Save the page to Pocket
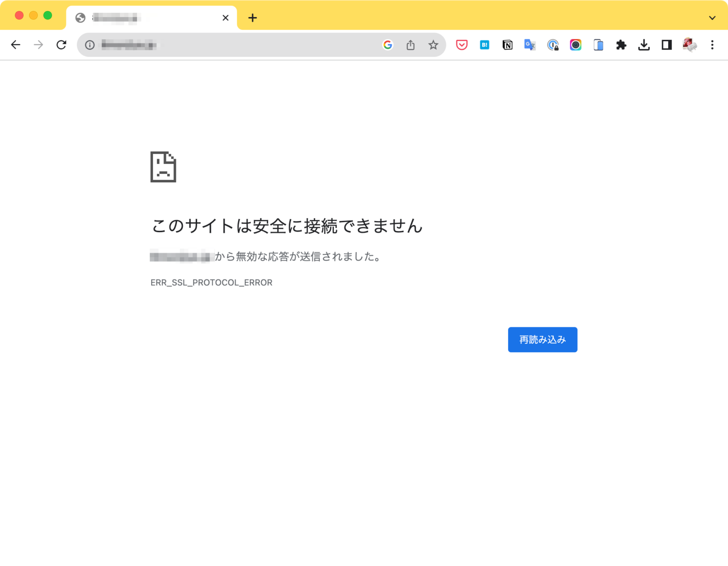 [x=462, y=45]
